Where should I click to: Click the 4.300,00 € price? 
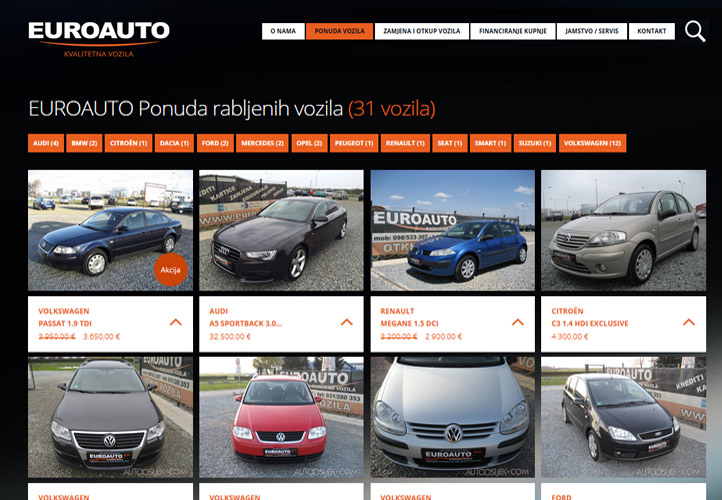[x=570, y=337]
